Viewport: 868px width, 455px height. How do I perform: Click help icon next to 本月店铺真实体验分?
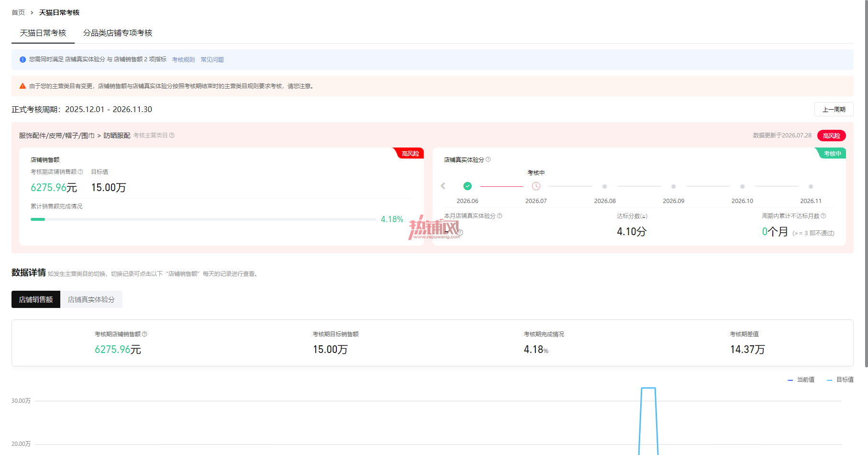(500, 216)
